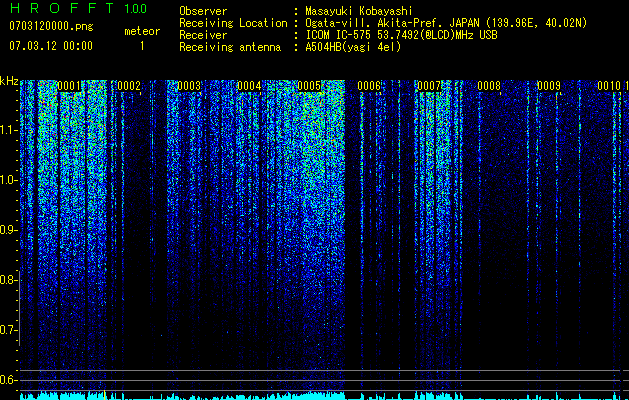Click the 1.1 kHz axis tick label
This screenshot has width=629, height=400.
tap(8, 130)
